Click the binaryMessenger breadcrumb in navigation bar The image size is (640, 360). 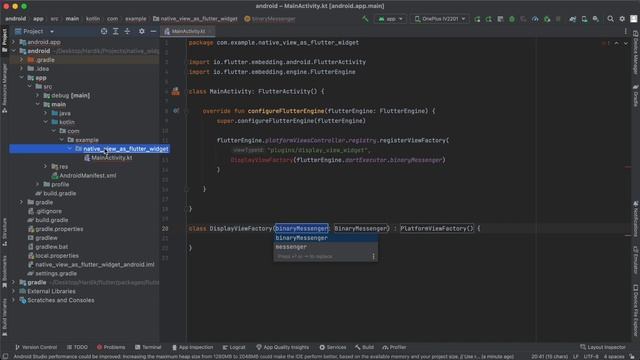[270, 19]
